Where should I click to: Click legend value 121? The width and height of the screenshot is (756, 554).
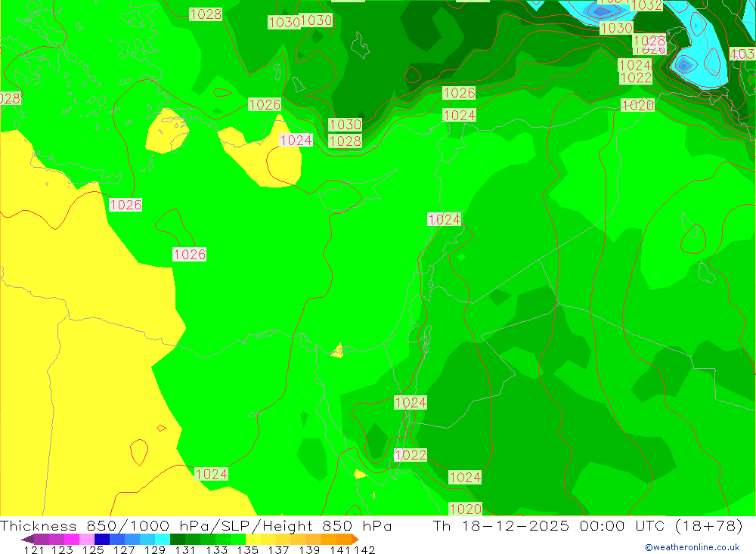coord(34,549)
